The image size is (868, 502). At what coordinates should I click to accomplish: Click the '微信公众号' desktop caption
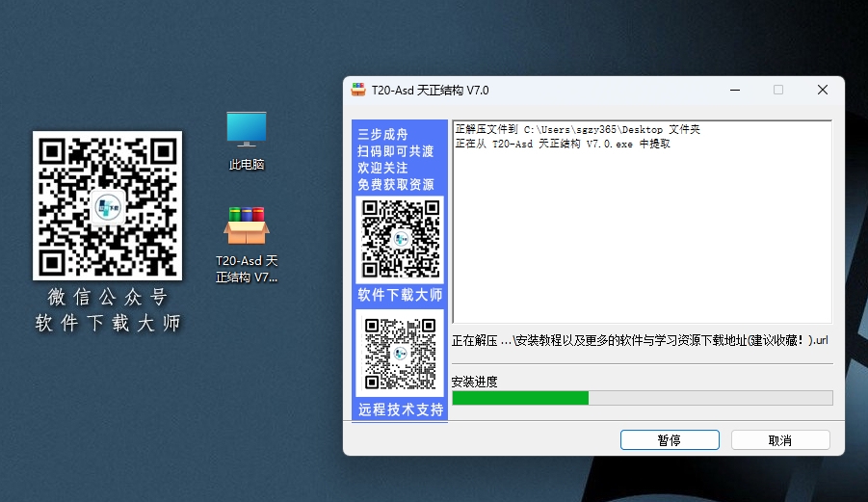point(107,297)
